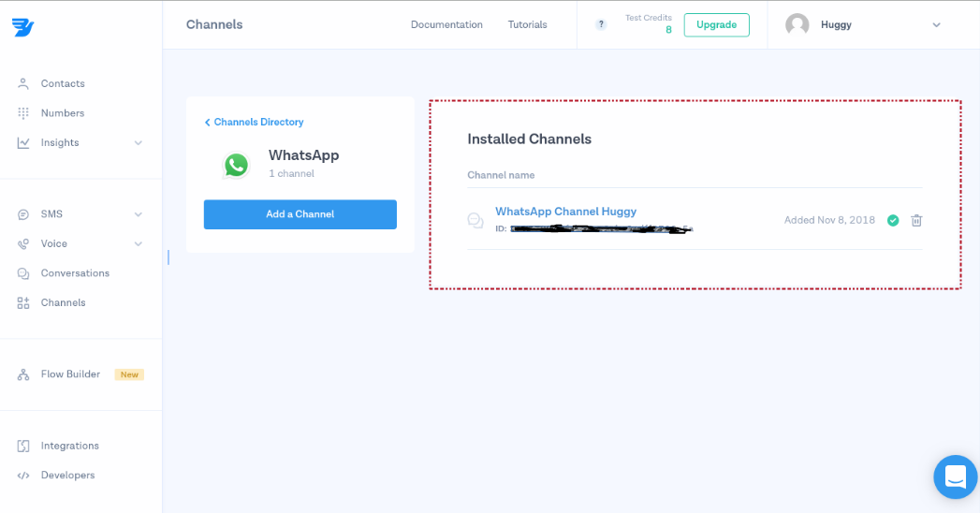980x513 pixels.
Task: Click the Test Credits value 8
Action: [x=668, y=29]
